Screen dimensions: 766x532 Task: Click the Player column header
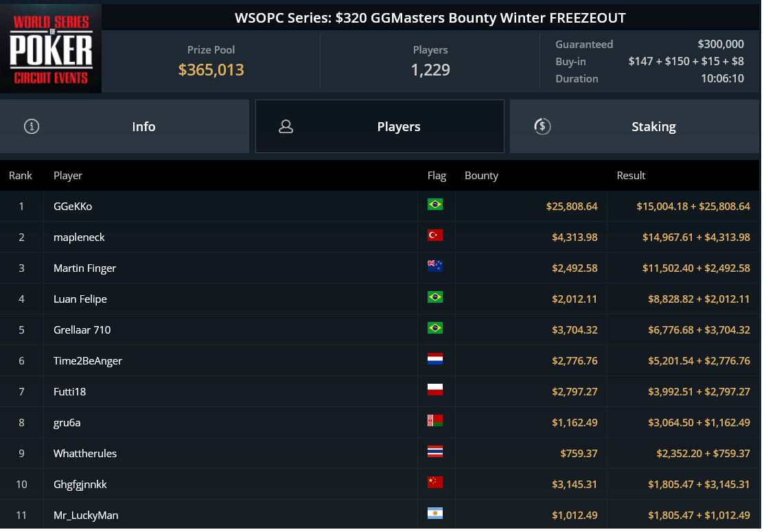[x=68, y=175]
